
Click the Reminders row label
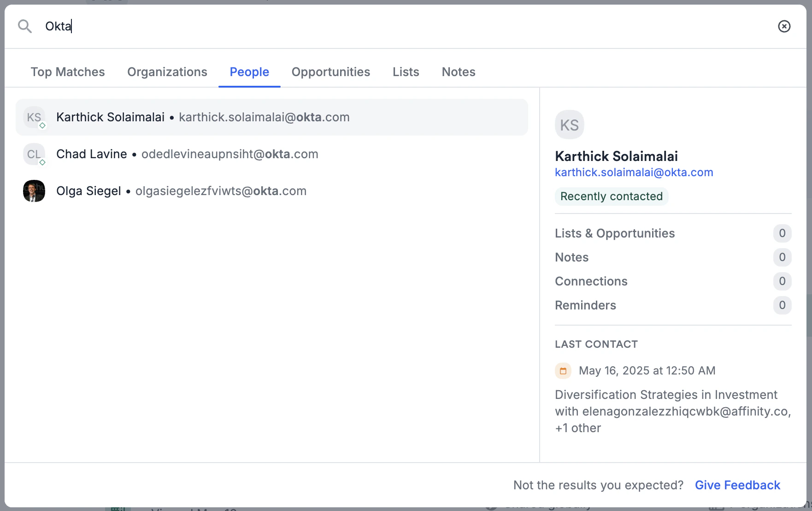click(585, 305)
